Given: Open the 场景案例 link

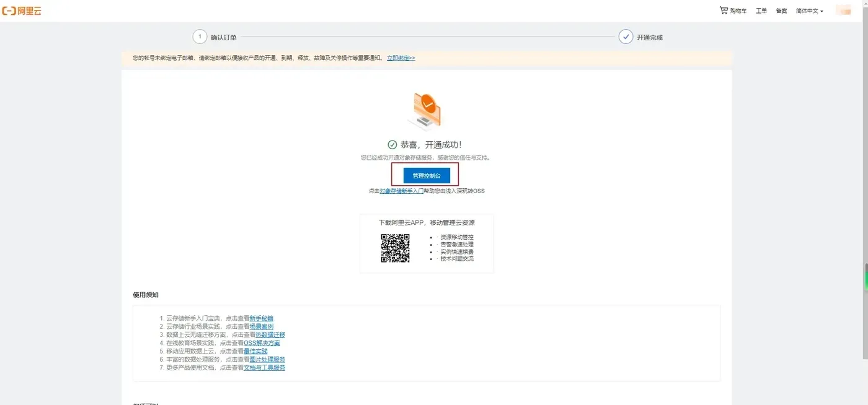Looking at the screenshot, I should point(261,326).
